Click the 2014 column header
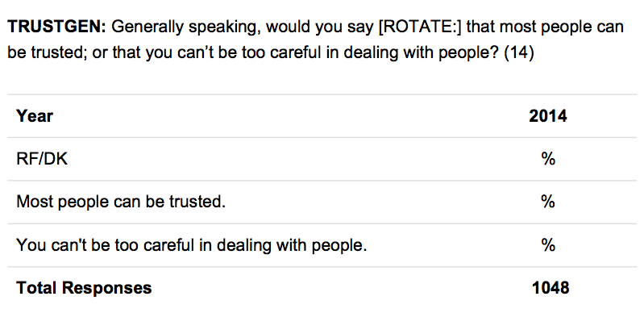This screenshot has height=313, width=644. (548, 116)
